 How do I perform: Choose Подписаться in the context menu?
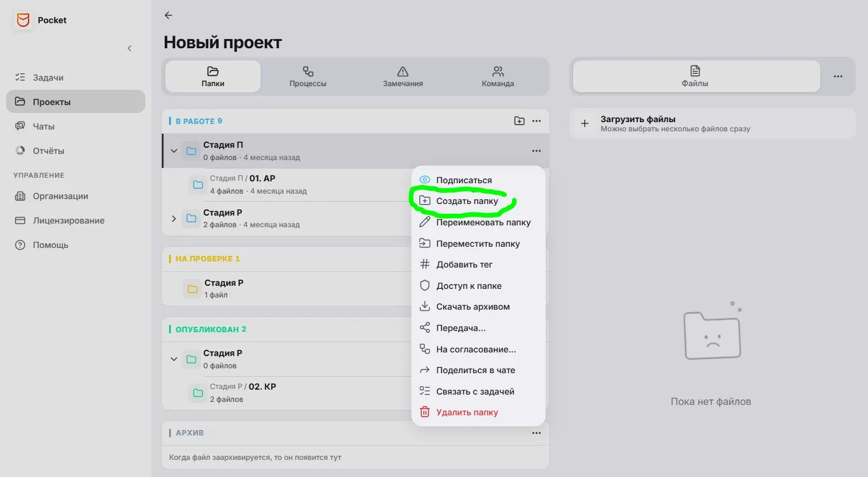478,180
